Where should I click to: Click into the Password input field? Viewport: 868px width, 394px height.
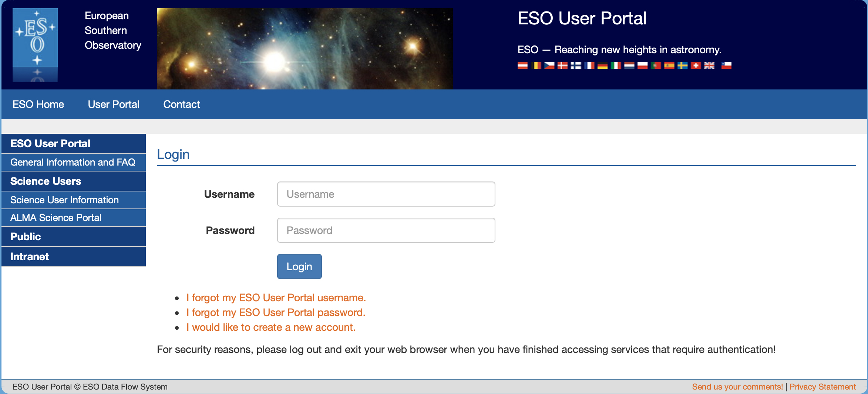[386, 230]
